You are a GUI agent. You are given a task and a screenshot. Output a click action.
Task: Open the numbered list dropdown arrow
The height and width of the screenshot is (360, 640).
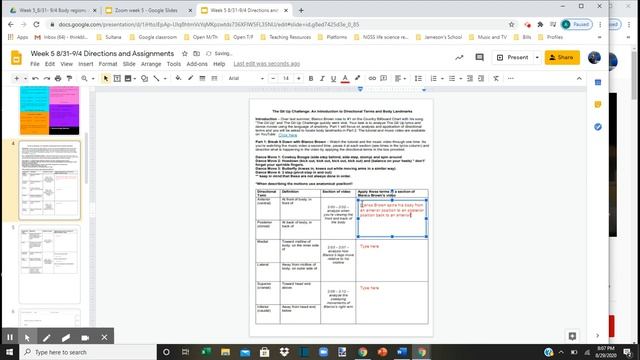[x=442, y=78]
